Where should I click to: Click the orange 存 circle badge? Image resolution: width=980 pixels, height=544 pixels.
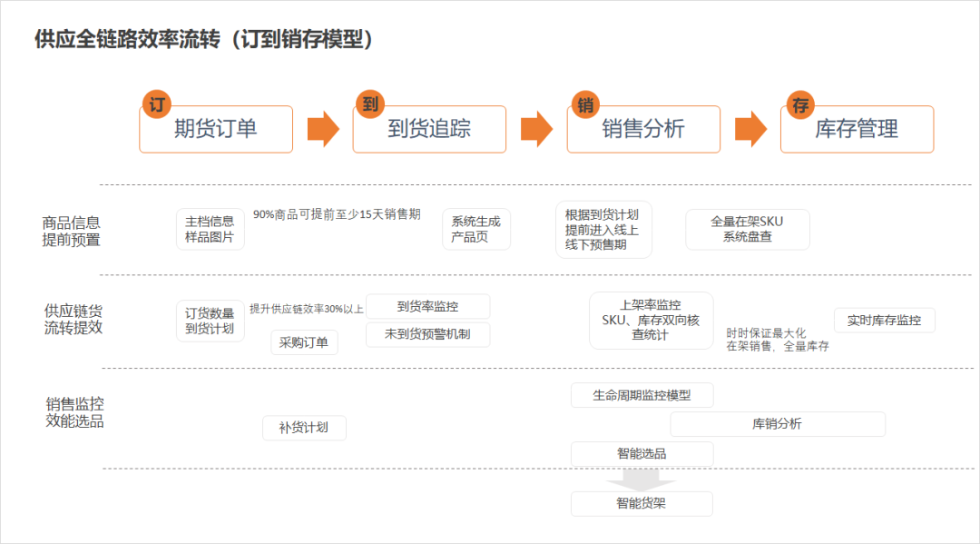point(800,104)
